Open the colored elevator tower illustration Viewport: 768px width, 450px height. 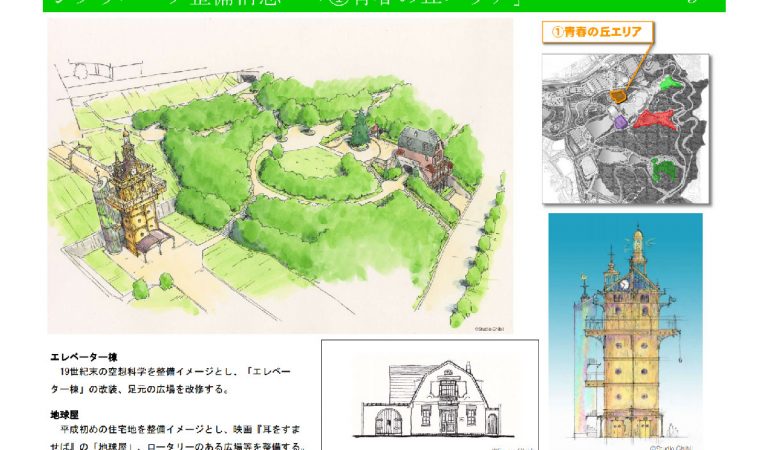(x=625, y=332)
